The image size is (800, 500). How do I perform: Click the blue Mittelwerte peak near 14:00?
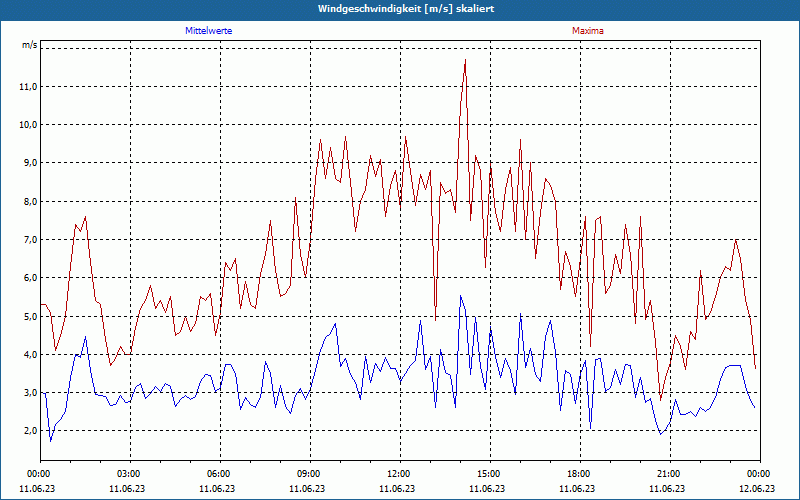point(460,296)
